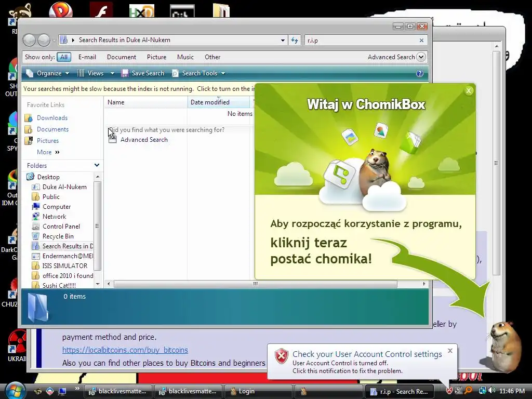Open the Show Desktop quick launch icon
Viewport: 532px width, 399px height.
[62, 391]
